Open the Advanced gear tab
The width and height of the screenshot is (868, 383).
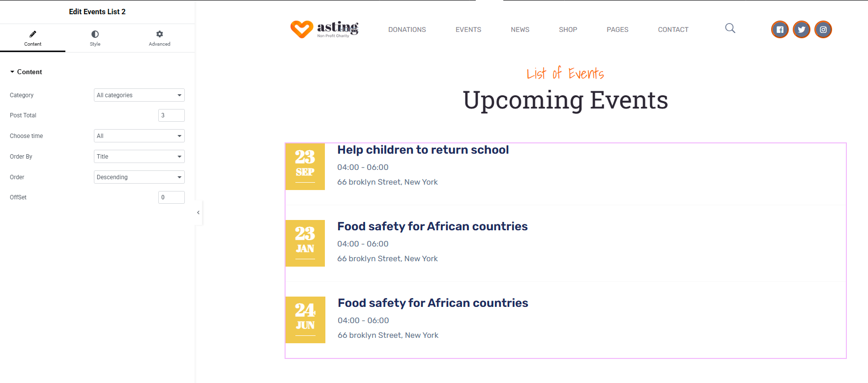click(160, 38)
